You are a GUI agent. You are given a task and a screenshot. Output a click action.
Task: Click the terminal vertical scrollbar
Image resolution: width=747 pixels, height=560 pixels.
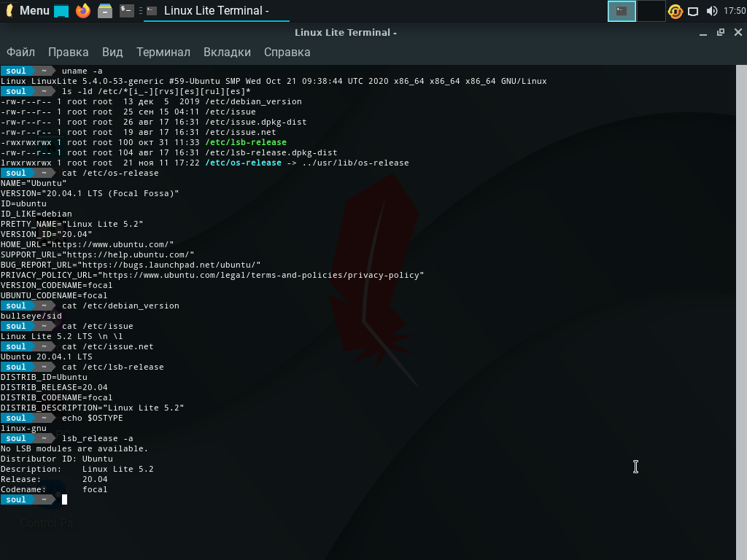tap(741, 312)
